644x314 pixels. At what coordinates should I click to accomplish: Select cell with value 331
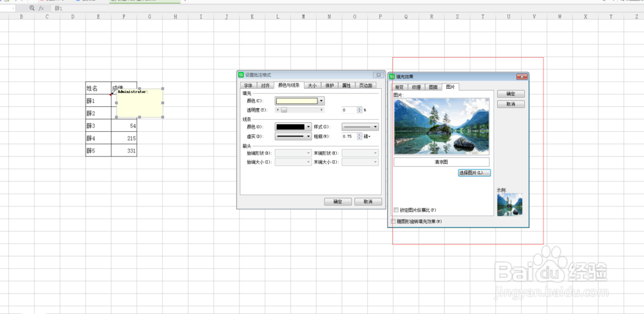point(124,150)
